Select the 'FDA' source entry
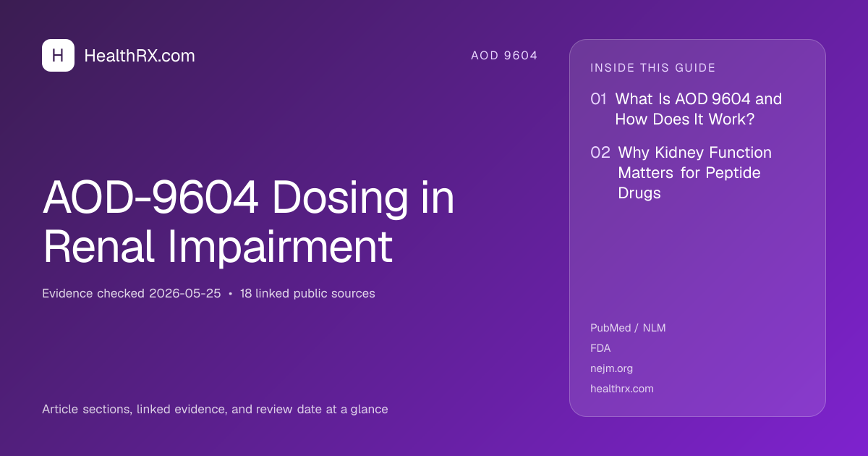The image size is (868, 456). [600, 348]
